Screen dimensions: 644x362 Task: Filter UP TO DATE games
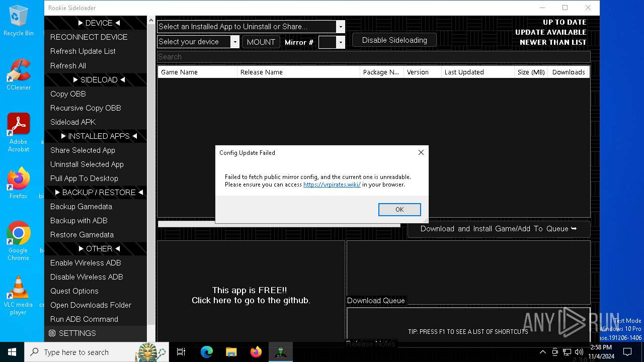pos(565,22)
